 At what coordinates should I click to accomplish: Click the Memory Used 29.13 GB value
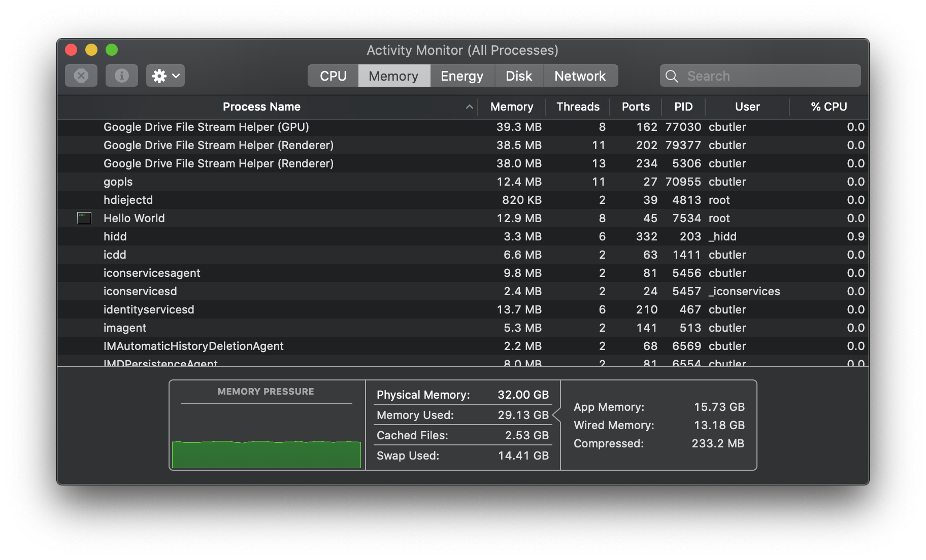click(x=523, y=415)
